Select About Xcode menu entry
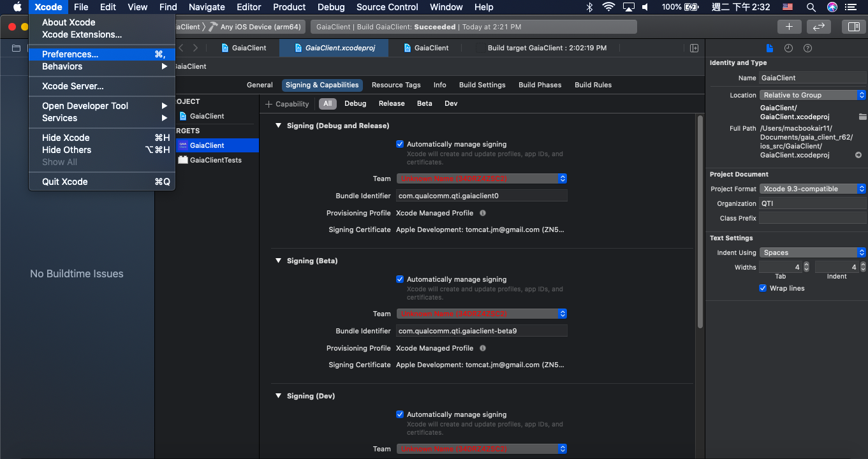The height and width of the screenshot is (459, 868). [x=102, y=22]
